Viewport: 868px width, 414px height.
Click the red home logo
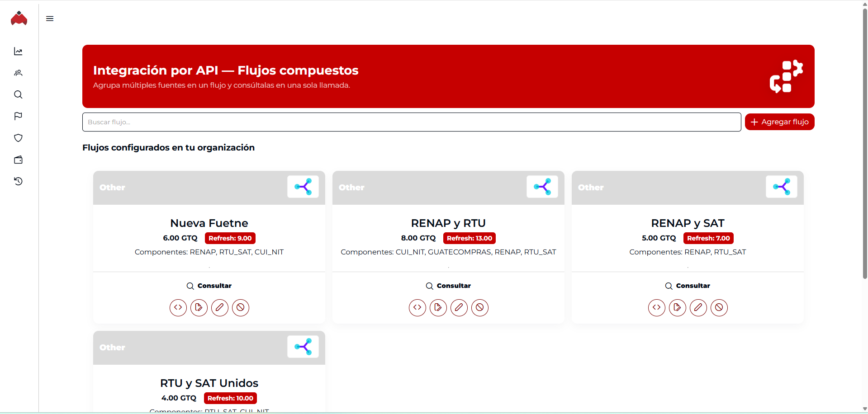point(19,19)
